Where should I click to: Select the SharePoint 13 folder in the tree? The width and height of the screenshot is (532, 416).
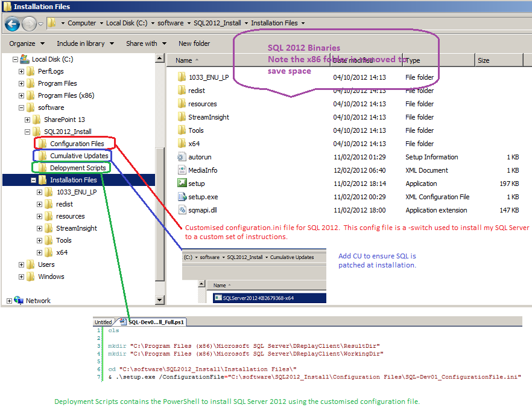tap(64, 120)
